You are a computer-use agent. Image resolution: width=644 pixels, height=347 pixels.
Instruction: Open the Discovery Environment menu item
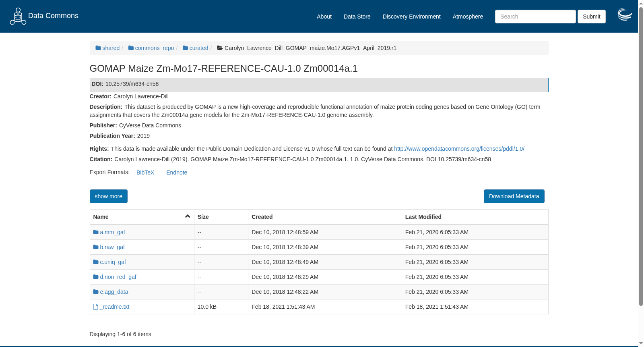[x=411, y=17]
